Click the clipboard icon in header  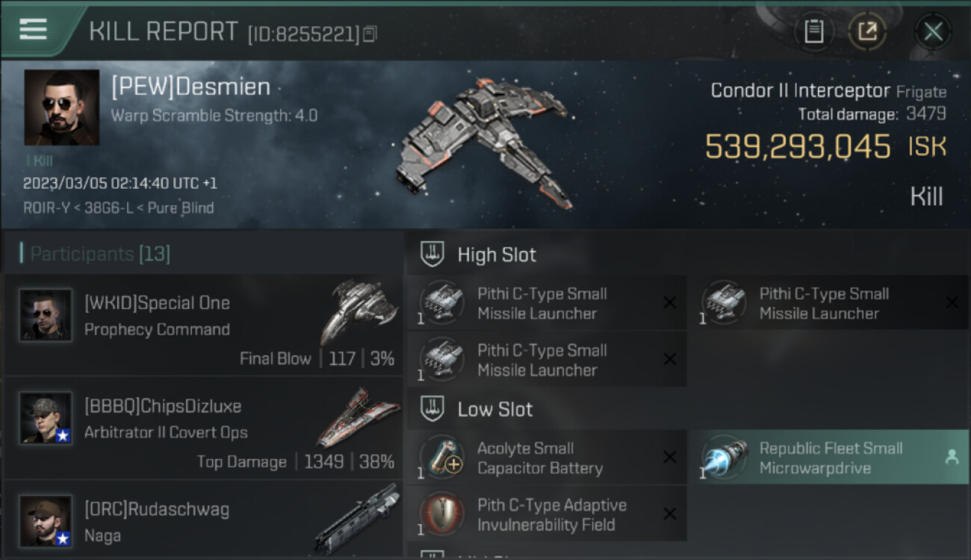point(813,31)
